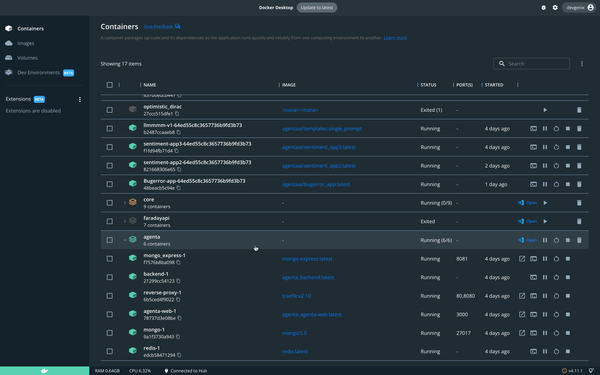The width and height of the screenshot is (600, 375).
Task: Stop the redis-1 container
Action: [568, 351]
